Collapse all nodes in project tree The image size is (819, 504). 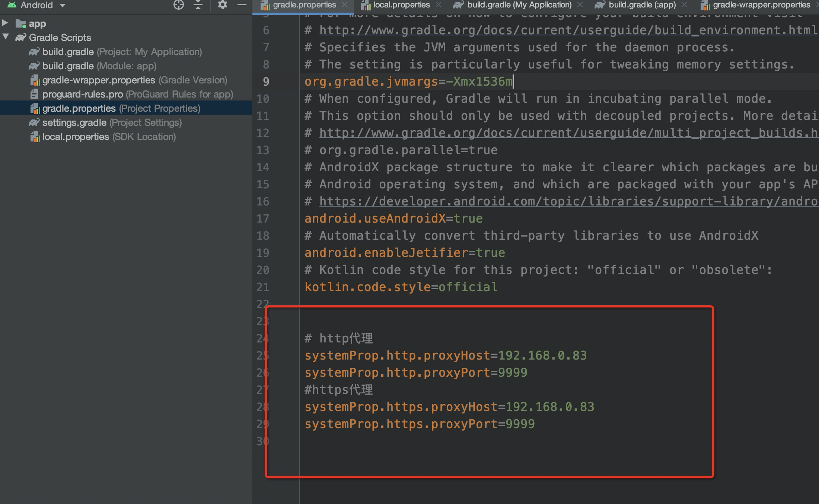point(198,5)
